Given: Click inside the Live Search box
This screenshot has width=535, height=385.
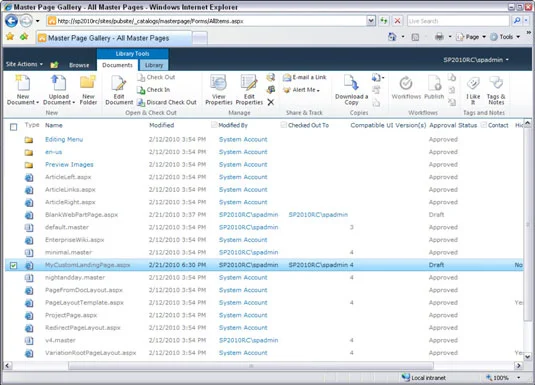Looking at the screenshot, I should [458, 21].
